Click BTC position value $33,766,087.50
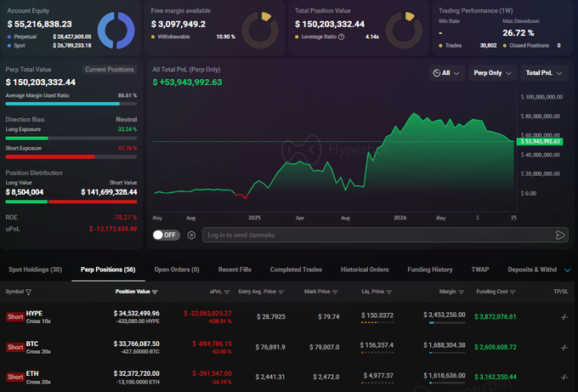Screen dimensions: 578x392 136,344
